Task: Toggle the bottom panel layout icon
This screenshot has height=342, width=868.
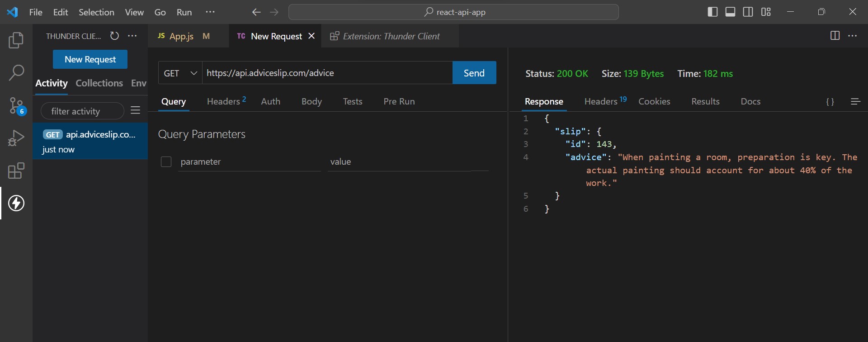Action: pyautogui.click(x=730, y=12)
